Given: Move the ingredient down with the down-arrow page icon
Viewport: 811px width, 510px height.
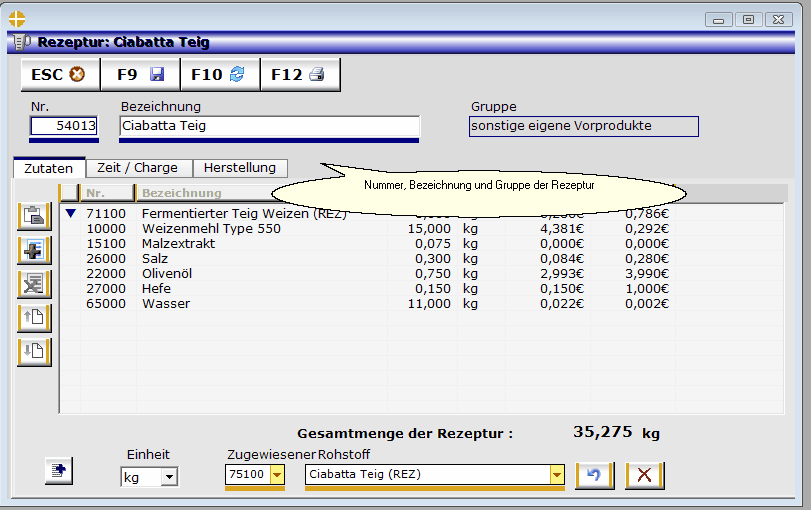Looking at the screenshot, I should 34,352.
